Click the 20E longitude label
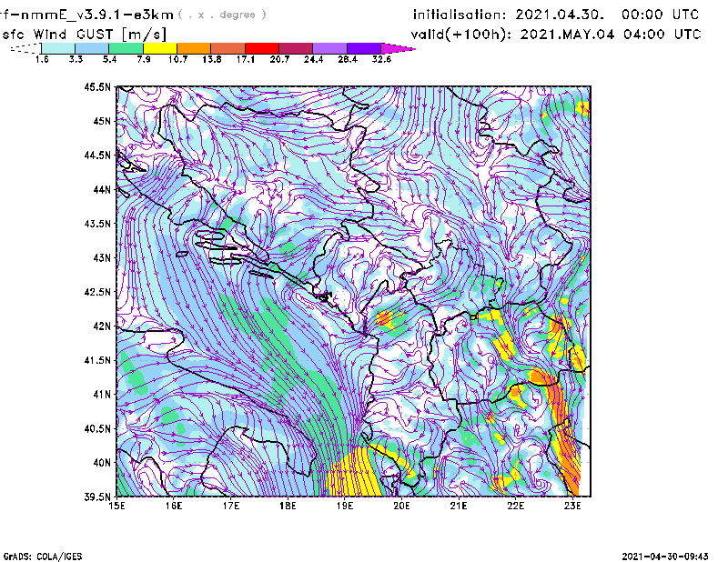 click(401, 506)
